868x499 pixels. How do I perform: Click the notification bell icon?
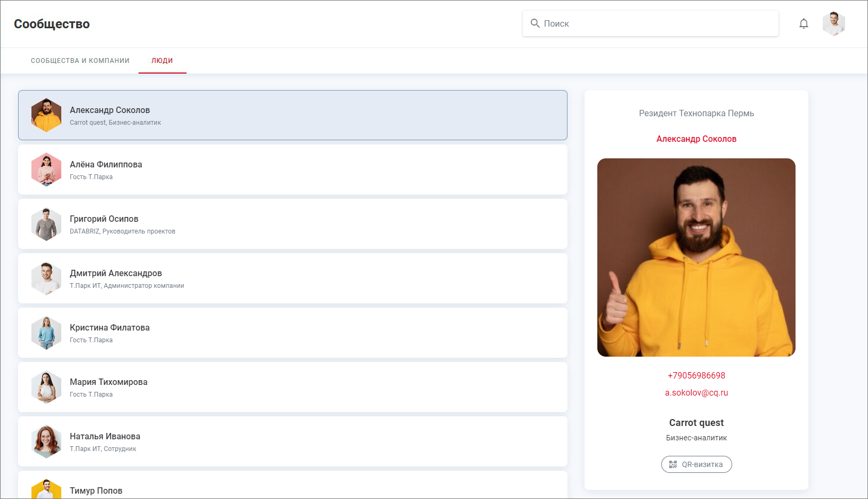tap(804, 23)
